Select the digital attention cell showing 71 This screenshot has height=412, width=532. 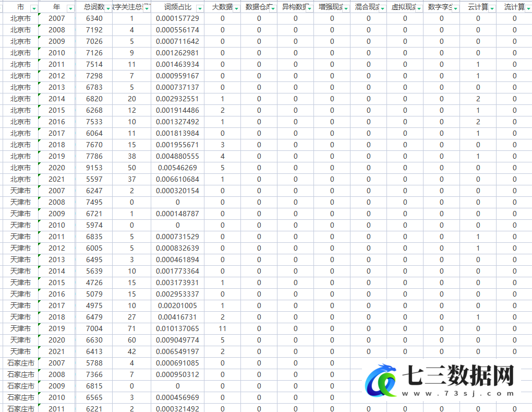[131, 329]
